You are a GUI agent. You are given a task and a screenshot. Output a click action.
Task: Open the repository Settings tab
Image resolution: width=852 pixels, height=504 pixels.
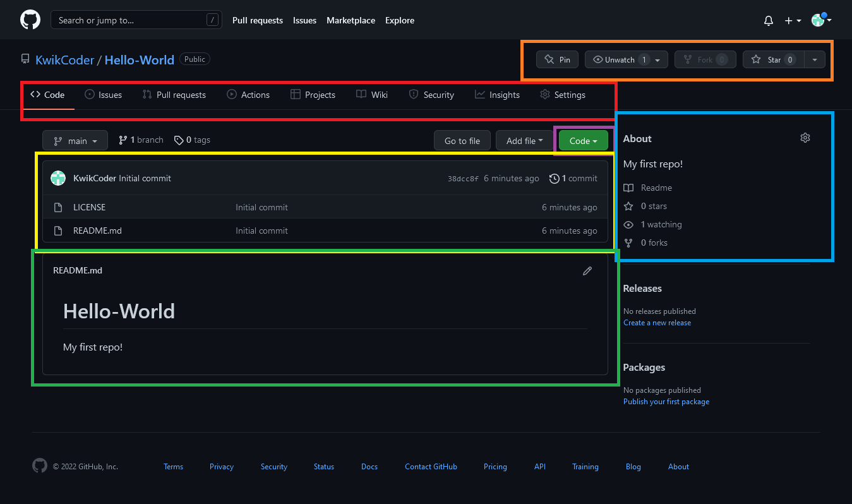[563, 95]
